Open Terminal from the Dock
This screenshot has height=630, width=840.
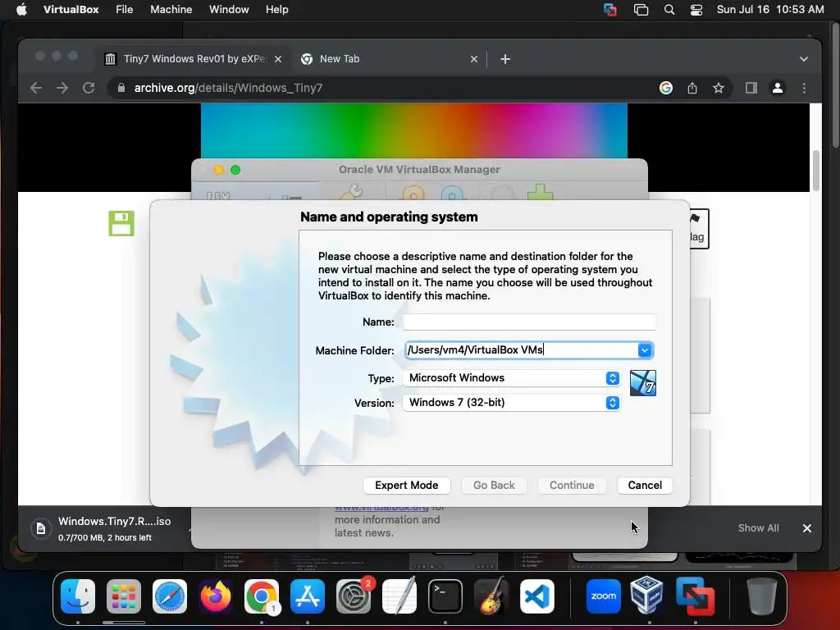click(445, 596)
